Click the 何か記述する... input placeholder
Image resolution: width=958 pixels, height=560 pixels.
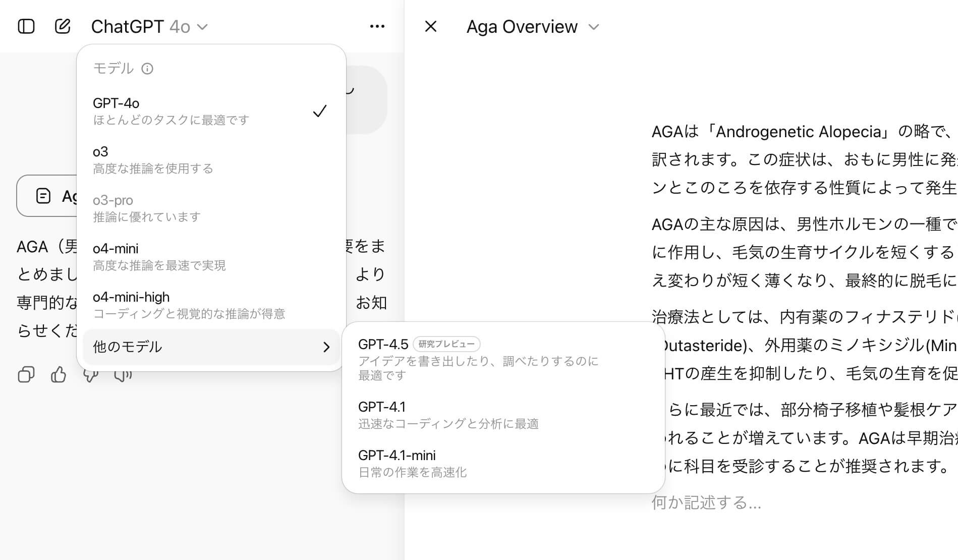pos(706,502)
